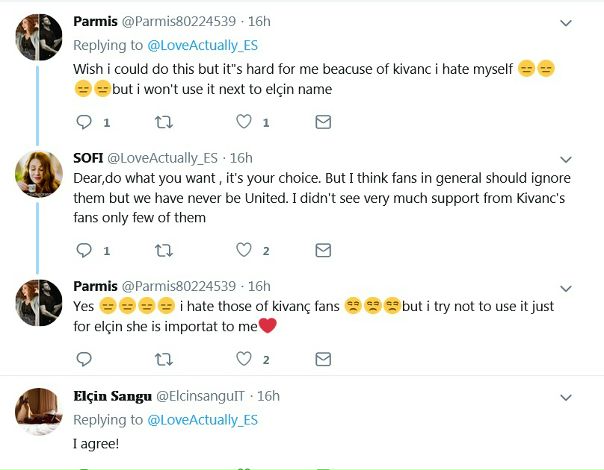Screen dimensions: 604x470
Task: Send Parmis's first tweet via direct message
Action: (x=323, y=122)
